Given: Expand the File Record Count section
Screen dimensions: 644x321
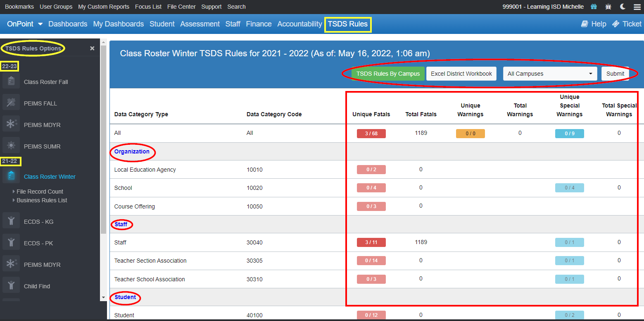Looking at the screenshot, I should click(x=40, y=191).
